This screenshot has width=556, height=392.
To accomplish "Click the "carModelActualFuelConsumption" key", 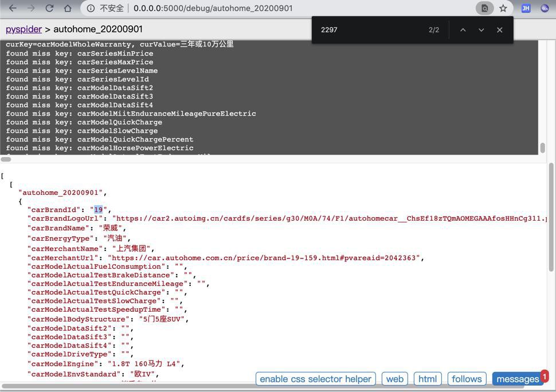I will 96,266.
